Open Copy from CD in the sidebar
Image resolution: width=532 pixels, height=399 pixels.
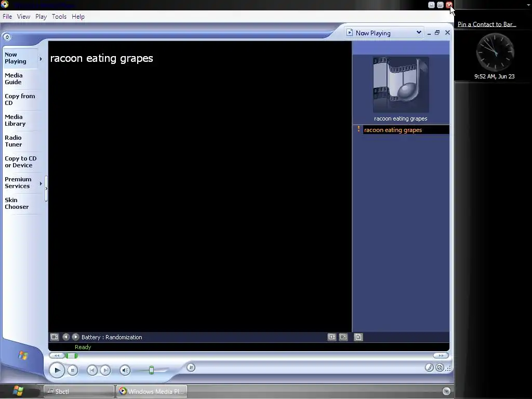click(21, 99)
